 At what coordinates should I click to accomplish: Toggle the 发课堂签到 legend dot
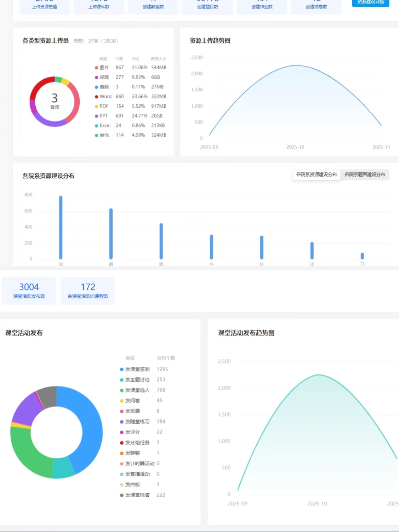coord(122,370)
